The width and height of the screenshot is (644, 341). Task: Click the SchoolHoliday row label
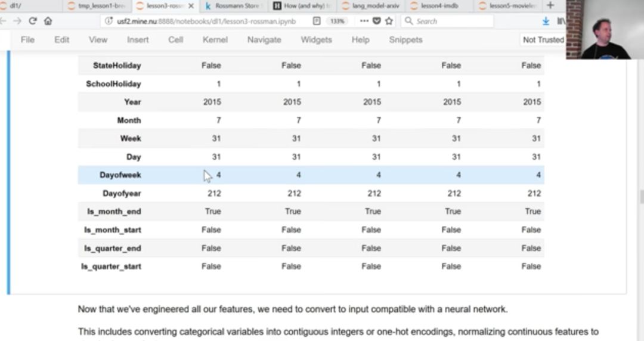pos(113,84)
